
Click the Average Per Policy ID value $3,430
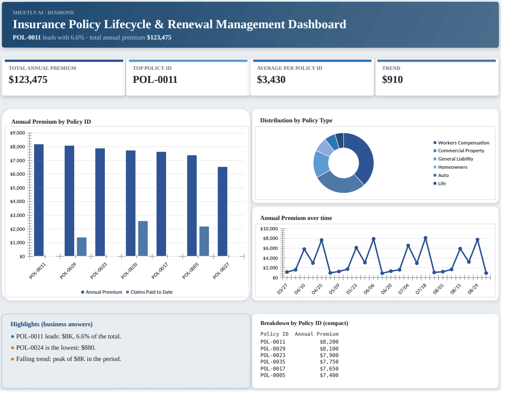coord(271,80)
